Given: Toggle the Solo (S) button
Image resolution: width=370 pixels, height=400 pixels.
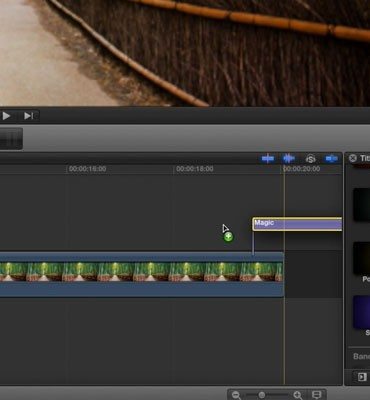Looking at the screenshot, I should 310,159.
